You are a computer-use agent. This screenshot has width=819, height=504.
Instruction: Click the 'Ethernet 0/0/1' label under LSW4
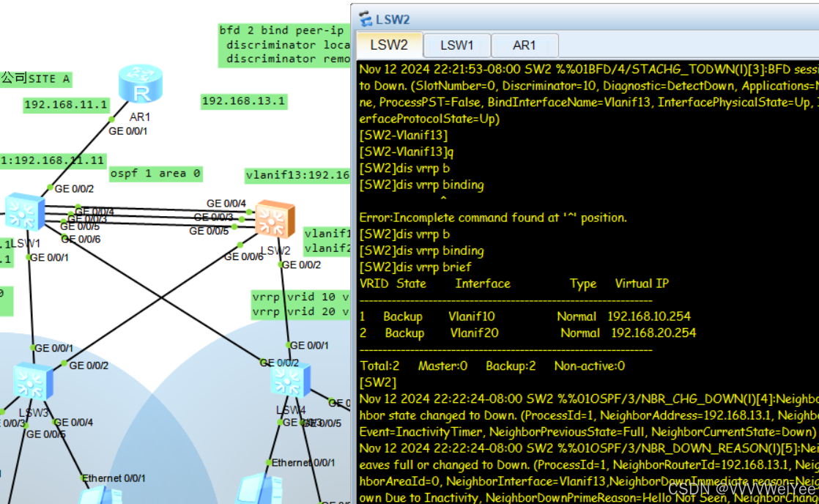tap(303, 463)
